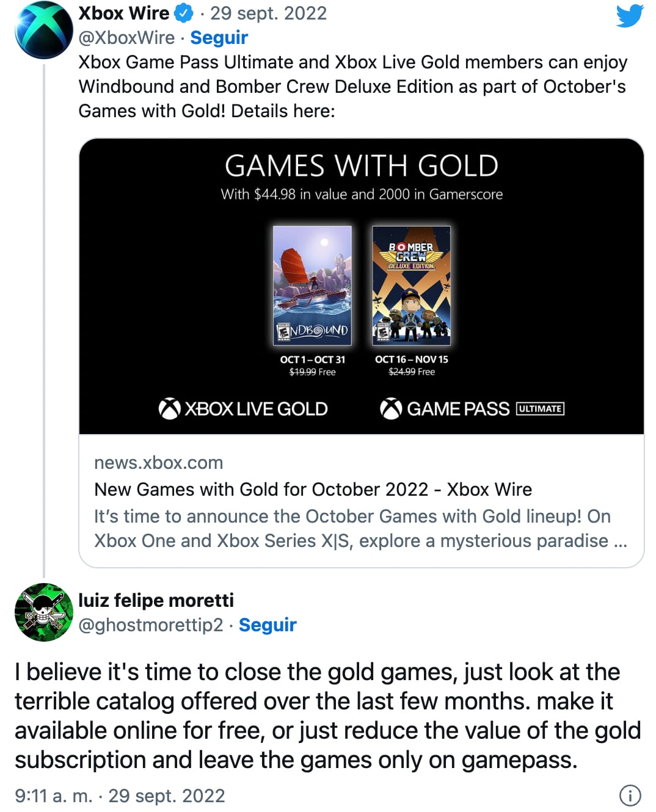656x812 pixels.
Task: Open the news.xbox.com link domain
Action: [159, 463]
